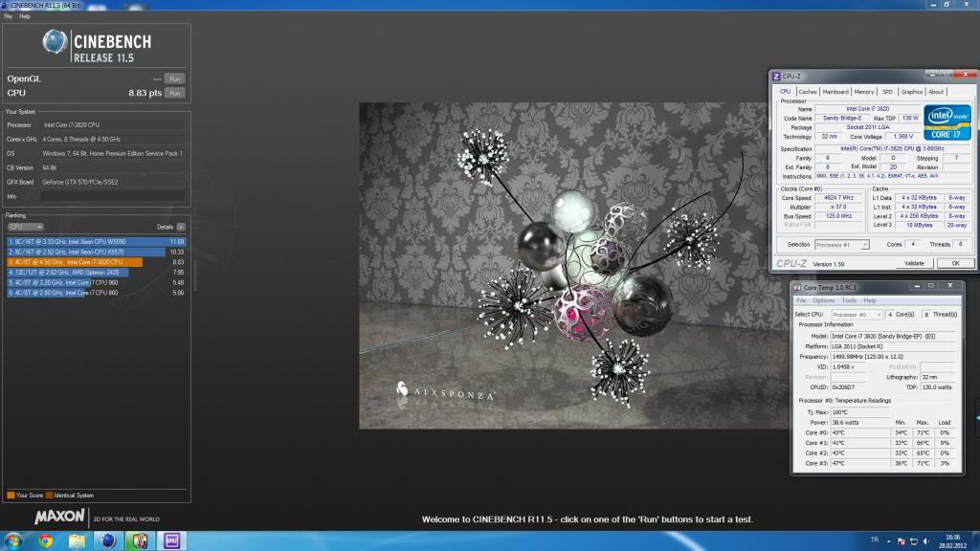Viewport: 980px width, 551px height.
Task: Select ranking row Core i7 CPU 960
Action: (97, 282)
